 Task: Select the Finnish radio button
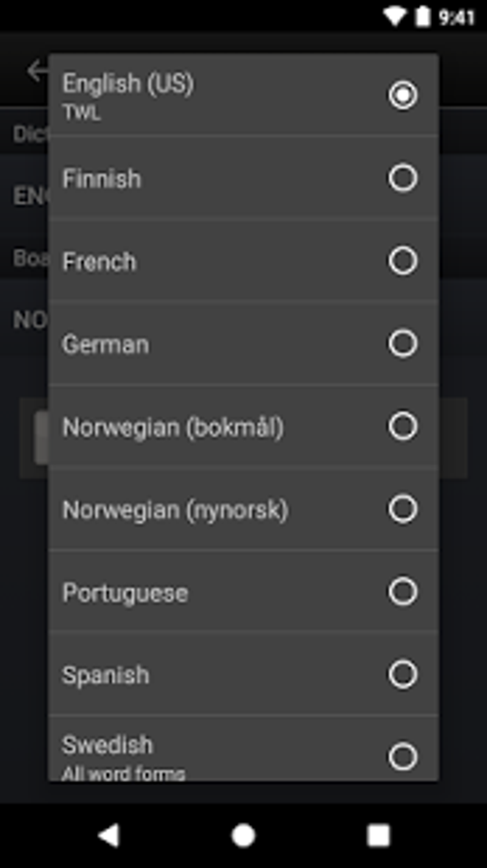(x=402, y=178)
